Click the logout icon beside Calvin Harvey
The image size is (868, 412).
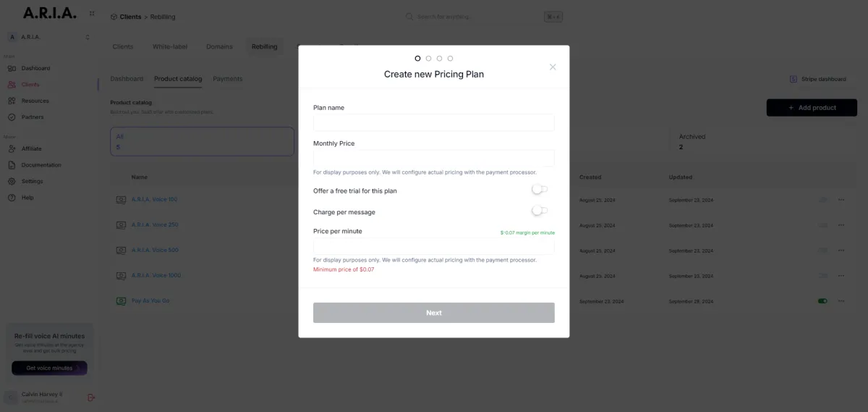click(x=91, y=397)
